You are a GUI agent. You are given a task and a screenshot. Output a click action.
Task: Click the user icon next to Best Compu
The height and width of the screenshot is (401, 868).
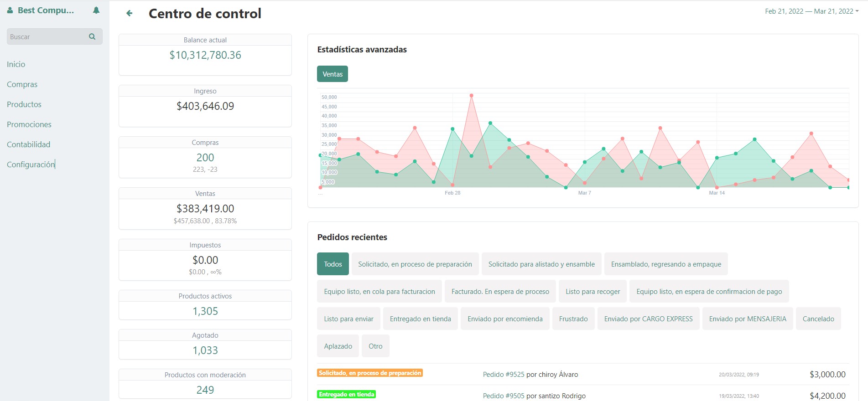[x=10, y=10]
